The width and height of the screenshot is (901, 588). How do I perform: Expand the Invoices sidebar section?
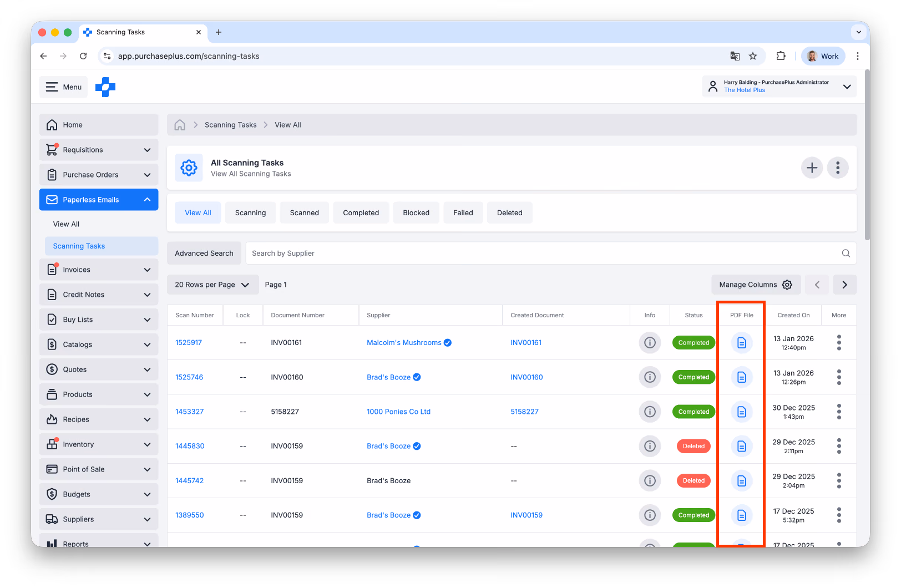99,270
